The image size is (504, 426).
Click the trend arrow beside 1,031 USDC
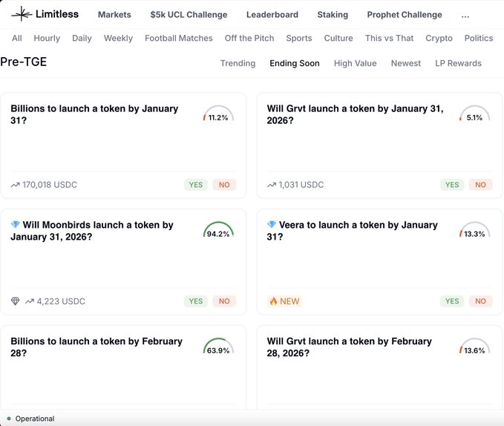pyautogui.click(x=272, y=185)
